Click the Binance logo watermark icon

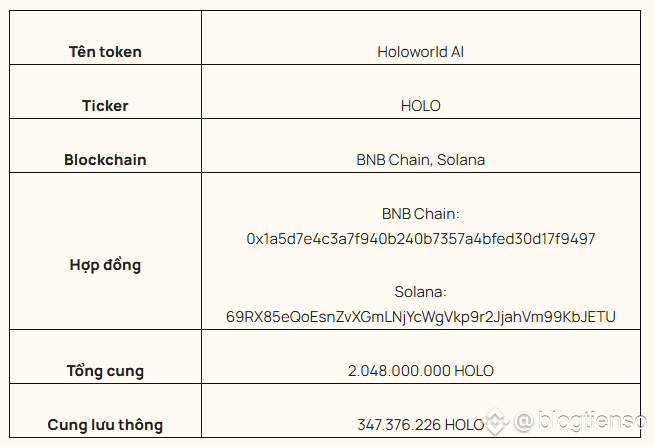(x=495, y=421)
